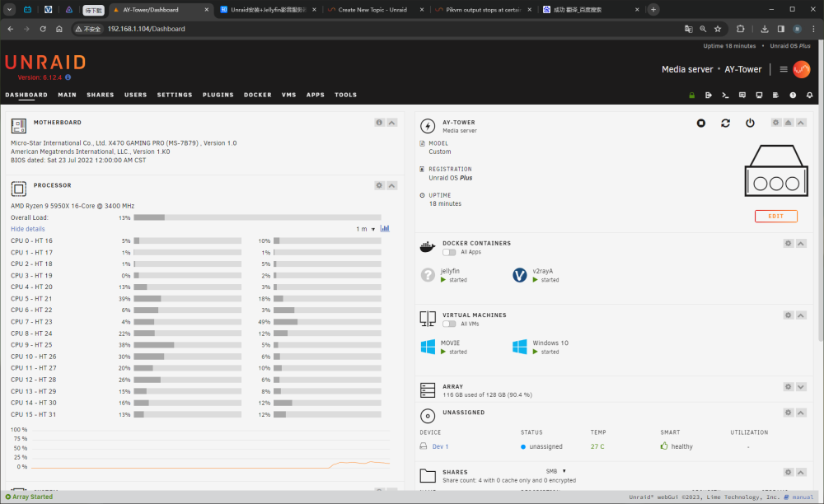
Task: Click the browser address bar URL
Action: click(146, 29)
